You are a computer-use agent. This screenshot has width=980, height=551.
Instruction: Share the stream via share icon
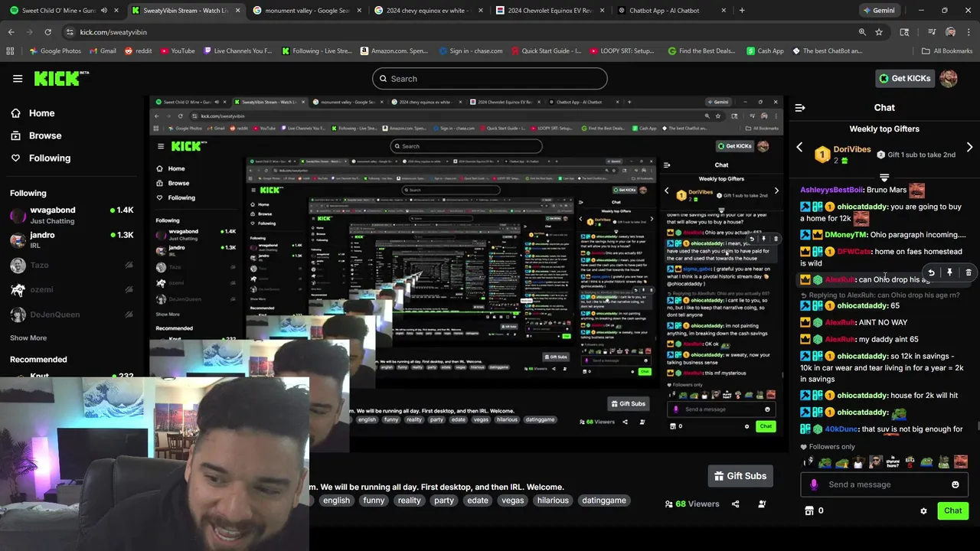[x=735, y=504]
